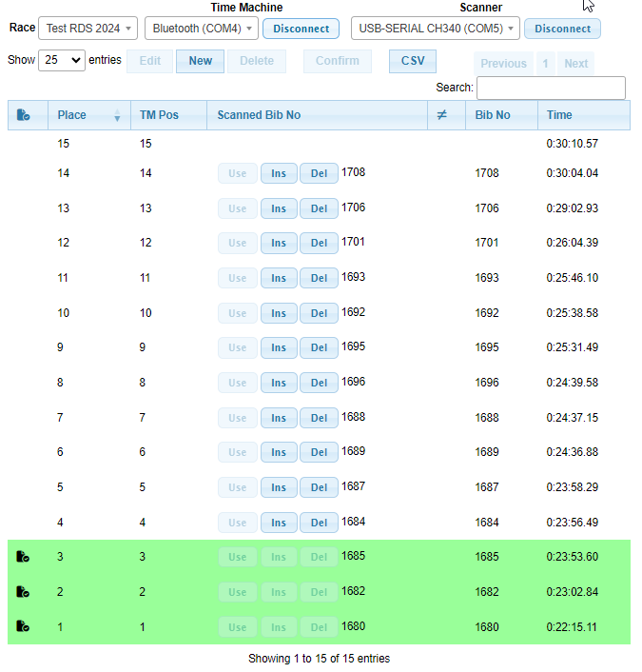Sort by TM Pos column header

pyautogui.click(x=168, y=115)
